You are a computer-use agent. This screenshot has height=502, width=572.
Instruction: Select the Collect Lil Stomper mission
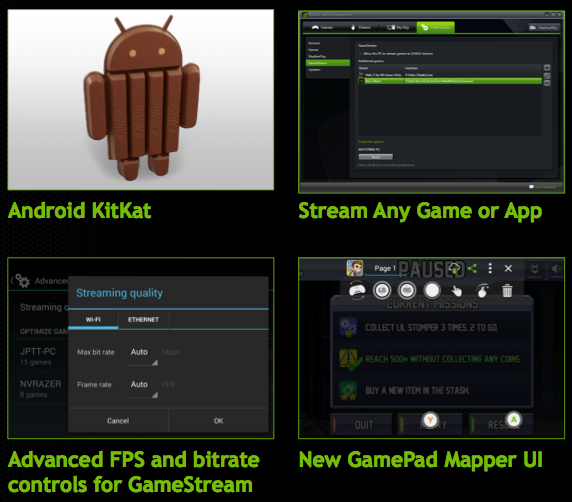click(x=432, y=328)
